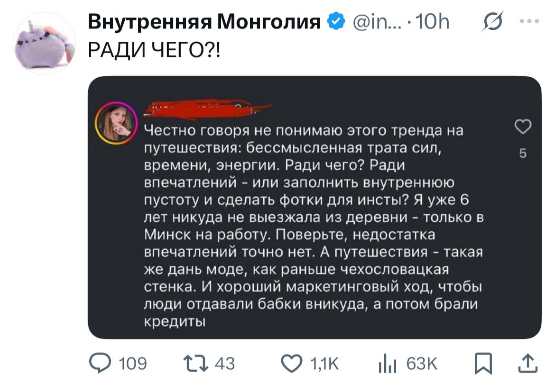Click the Grok slashed-circle icon
The width and height of the screenshot is (555, 392).
coord(492,22)
